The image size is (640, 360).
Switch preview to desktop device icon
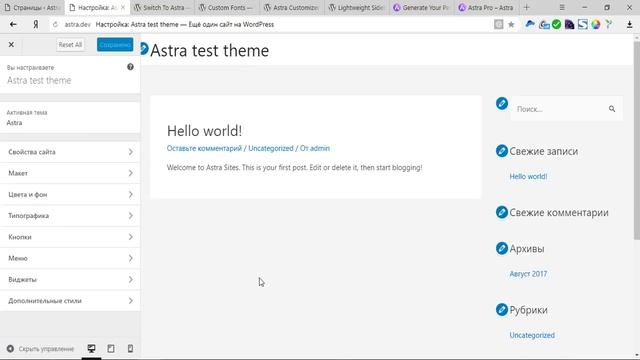(91, 349)
